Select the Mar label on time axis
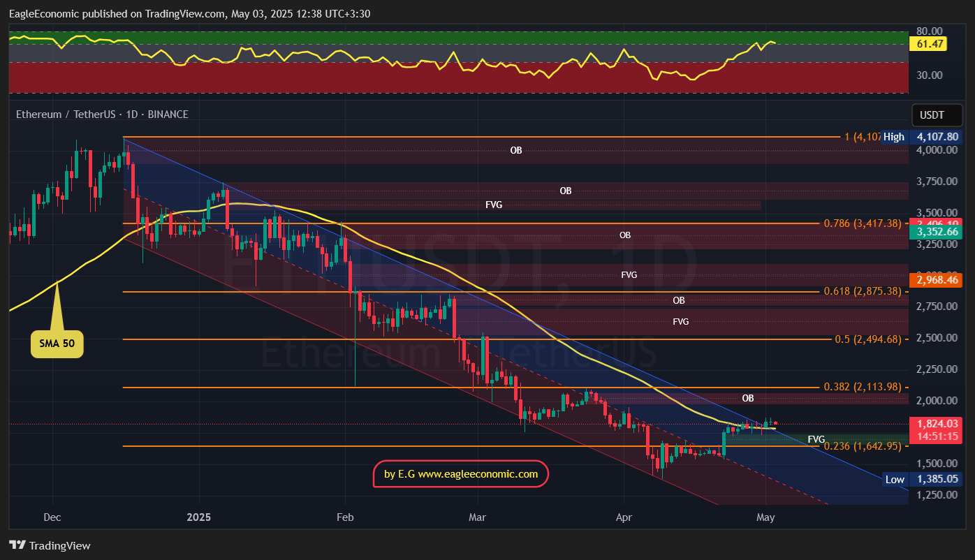The image size is (975, 560). pyautogui.click(x=477, y=517)
